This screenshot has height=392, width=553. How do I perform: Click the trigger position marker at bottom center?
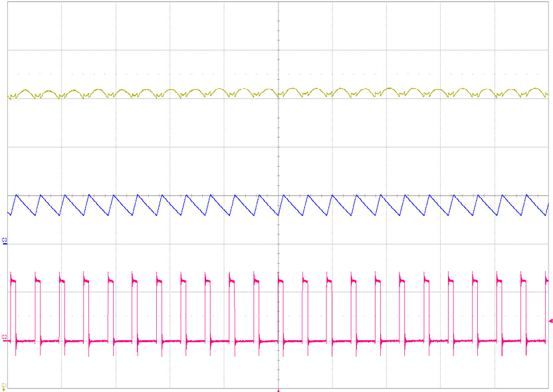coord(278,389)
